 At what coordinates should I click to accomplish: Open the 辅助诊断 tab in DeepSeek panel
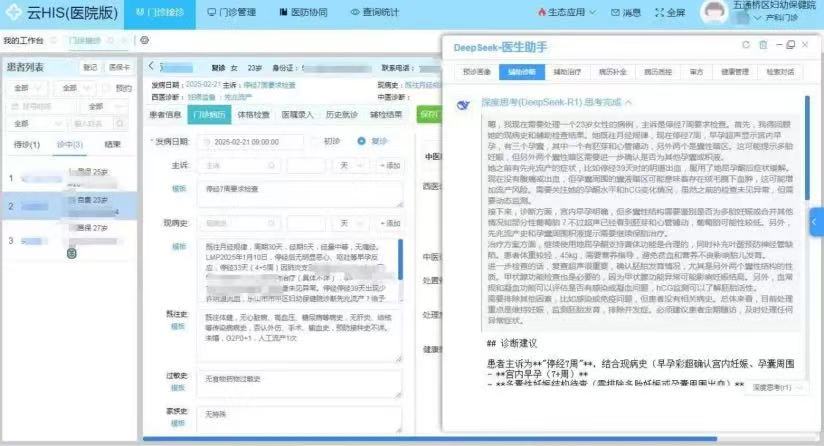522,71
